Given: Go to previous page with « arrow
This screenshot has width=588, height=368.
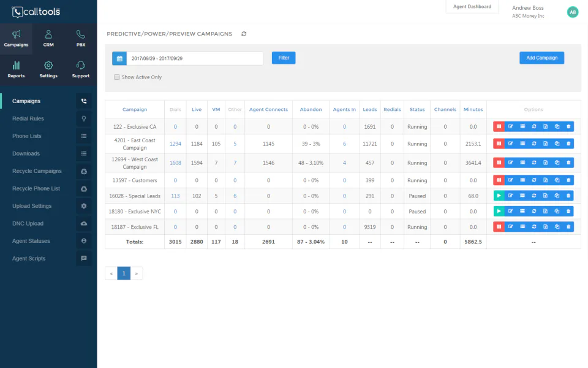Looking at the screenshot, I should click(x=111, y=273).
